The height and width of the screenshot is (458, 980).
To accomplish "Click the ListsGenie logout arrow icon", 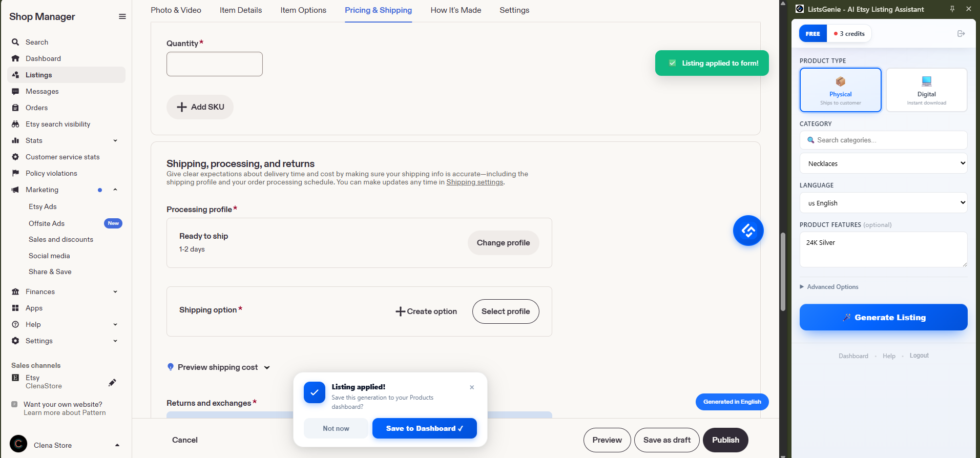I will click(x=961, y=34).
